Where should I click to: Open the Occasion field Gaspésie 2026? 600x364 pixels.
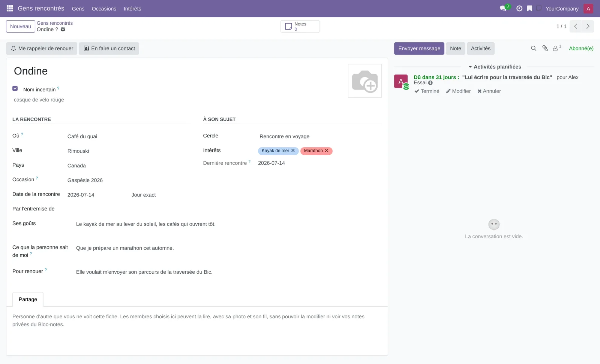[x=129, y=180]
